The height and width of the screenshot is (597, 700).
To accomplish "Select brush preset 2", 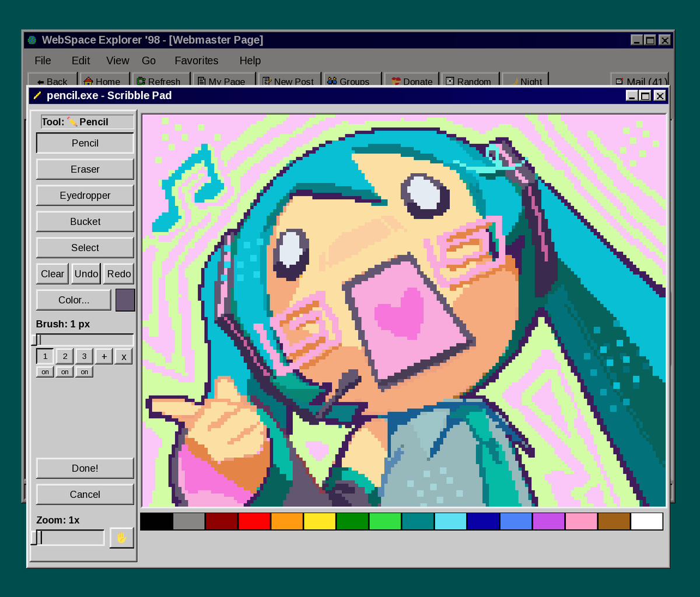I will [65, 356].
